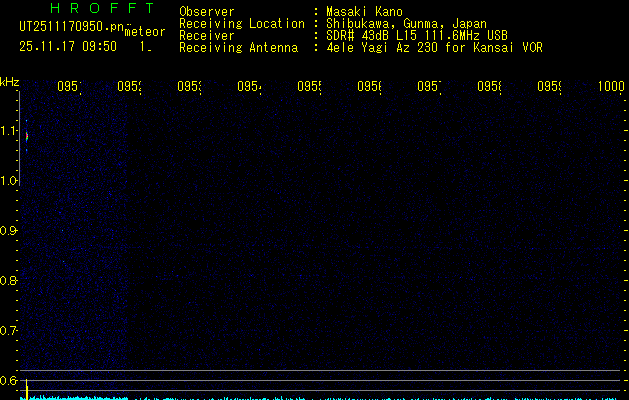Click the red meteor echo near 1.1 kHz

[x=27, y=136]
